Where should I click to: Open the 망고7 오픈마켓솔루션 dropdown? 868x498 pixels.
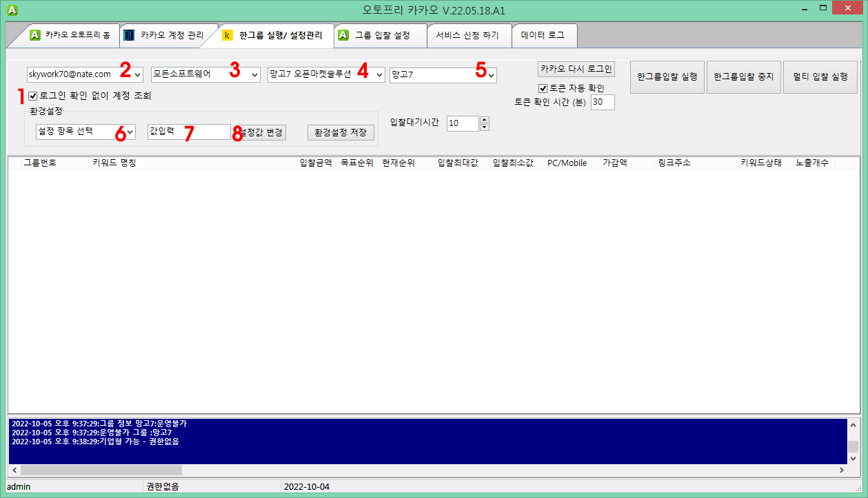[379, 74]
